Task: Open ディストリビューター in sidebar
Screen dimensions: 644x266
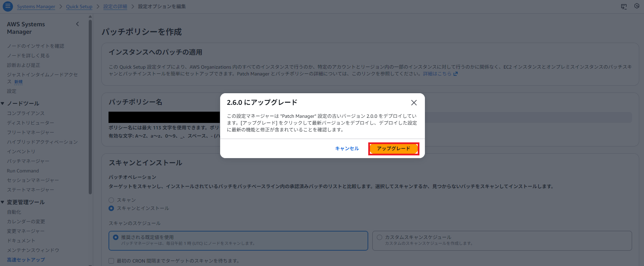Action: (30, 123)
